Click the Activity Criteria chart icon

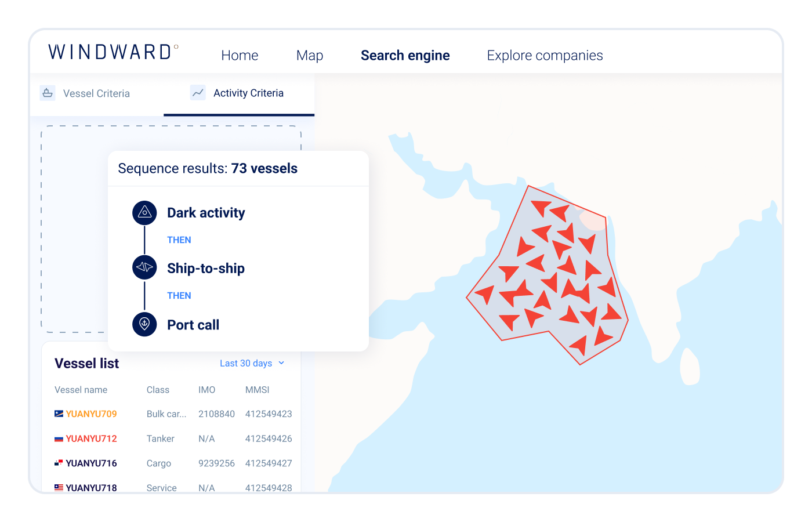[x=198, y=93]
